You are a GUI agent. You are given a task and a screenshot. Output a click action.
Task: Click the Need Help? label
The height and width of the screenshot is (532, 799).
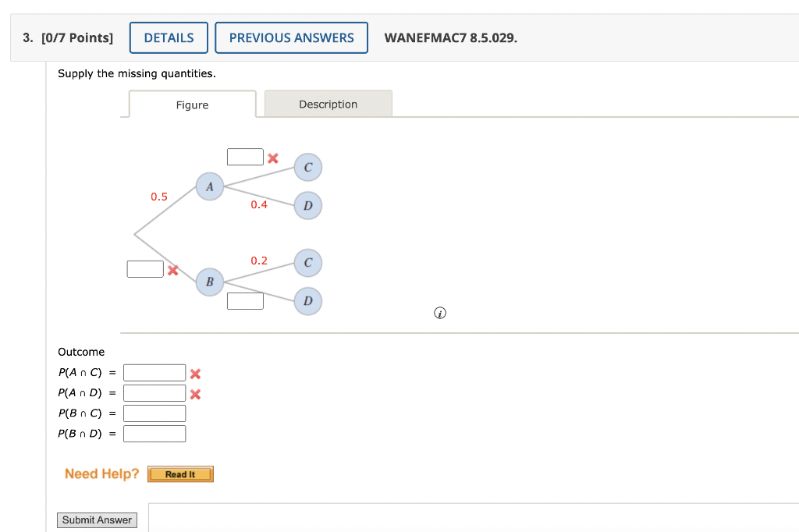tap(101, 473)
